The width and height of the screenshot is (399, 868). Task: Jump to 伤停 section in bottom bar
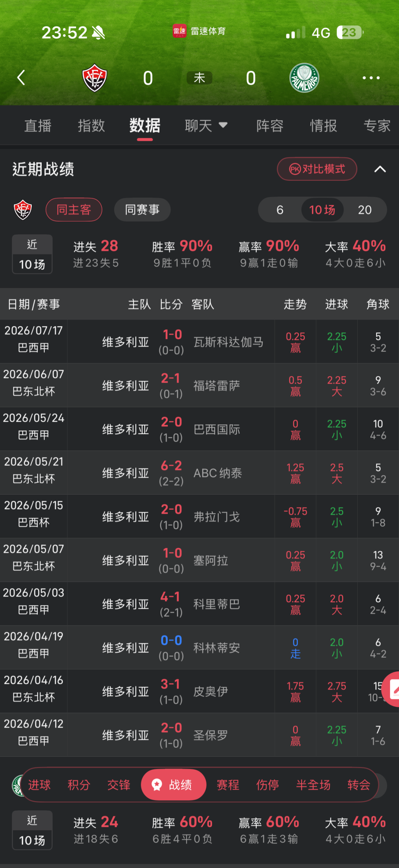click(267, 784)
